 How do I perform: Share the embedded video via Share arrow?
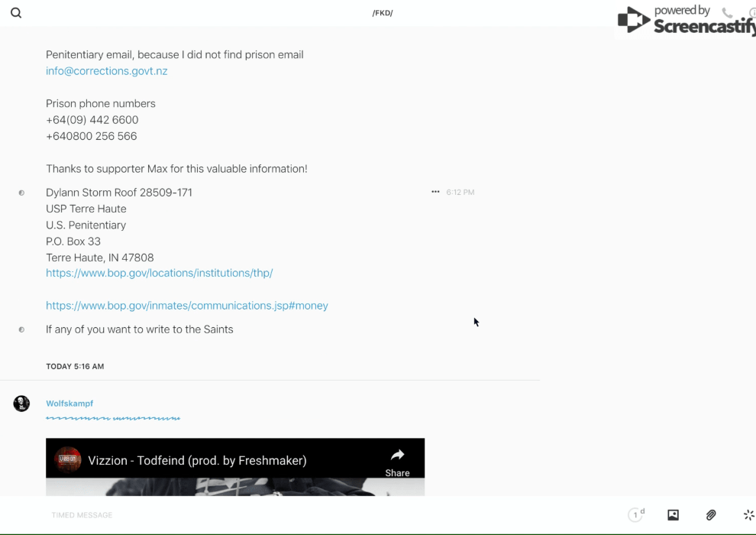pos(397,462)
